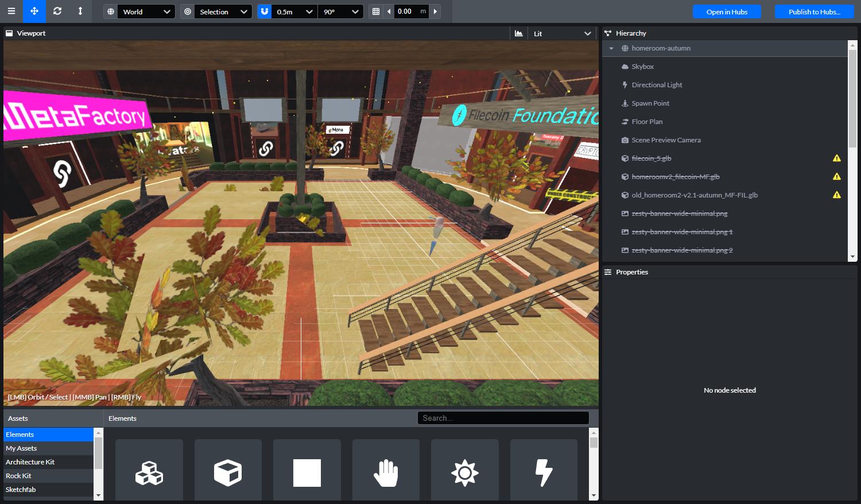Increase grid height with right arrow
Image resolution: width=861 pixels, height=504 pixels.
click(435, 11)
